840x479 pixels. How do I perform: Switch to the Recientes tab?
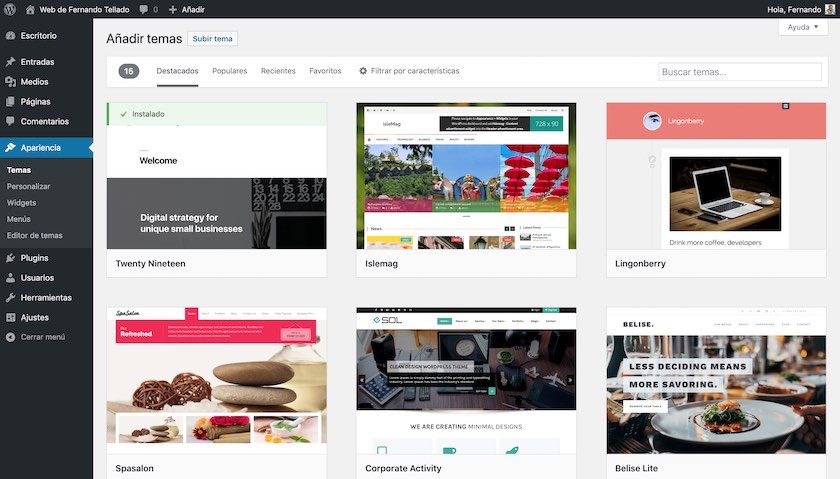278,71
